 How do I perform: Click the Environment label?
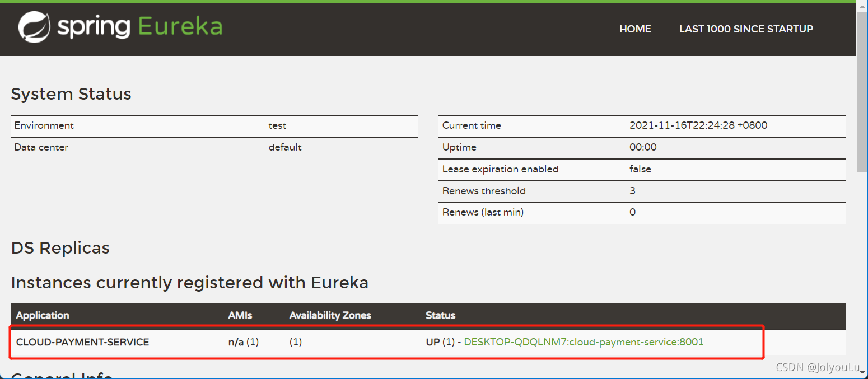(x=44, y=126)
